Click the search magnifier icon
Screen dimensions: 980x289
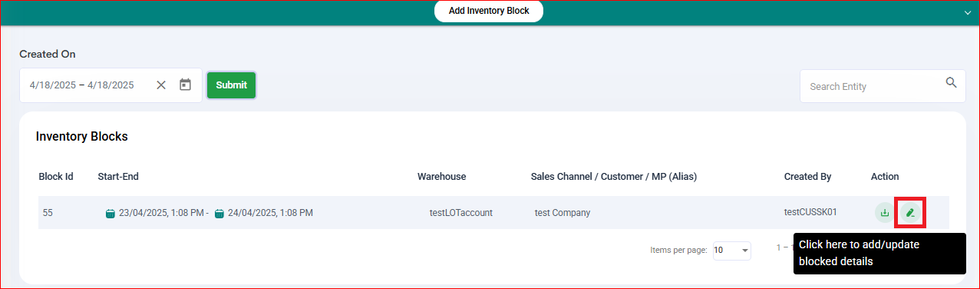point(951,83)
